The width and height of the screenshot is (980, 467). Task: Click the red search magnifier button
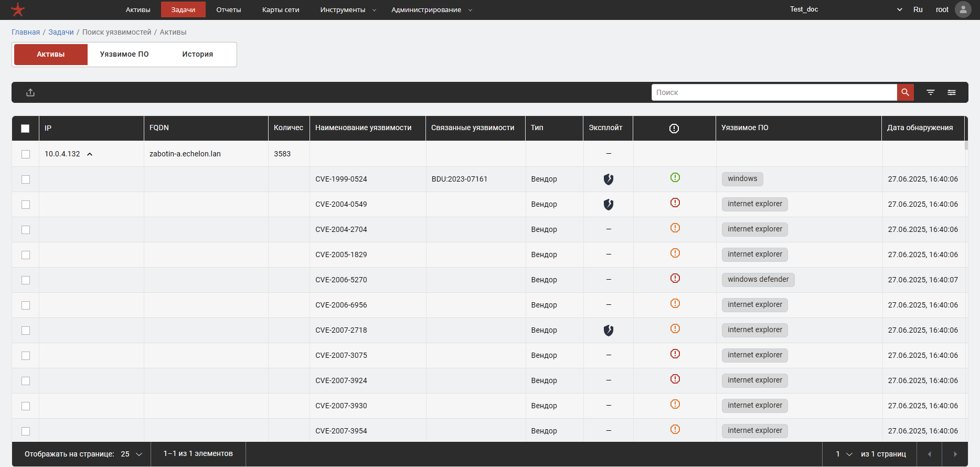pyautogui.click(x=905, y=92)
